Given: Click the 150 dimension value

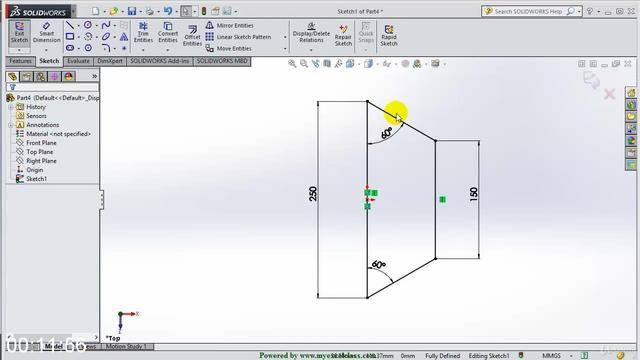Looking at the screenshot, I should tap(473, 193).
